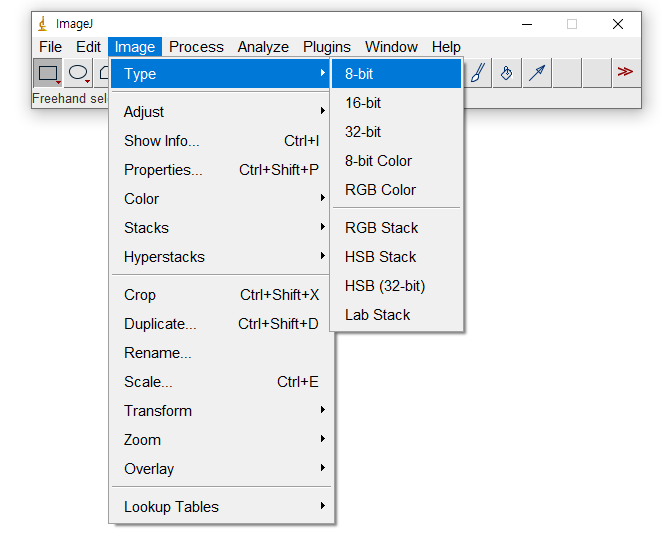Viewport: 662px width, 546px height.
Task: Choose the Color Picker eyedropper tool
Action: point(537,73)
